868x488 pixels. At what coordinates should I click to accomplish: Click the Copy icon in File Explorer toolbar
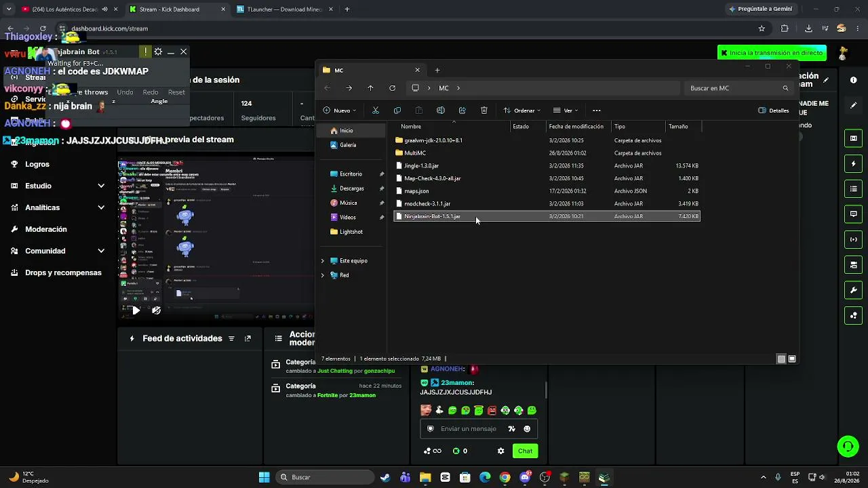tap(397, 110)
